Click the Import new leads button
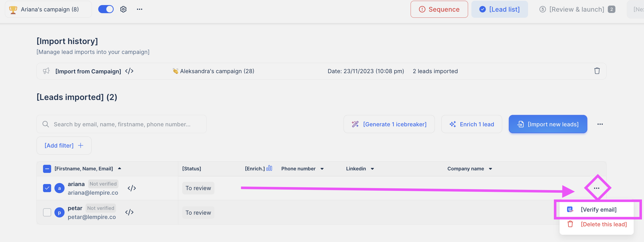Screen dimensions: 644x242 [x=548, y=124]
